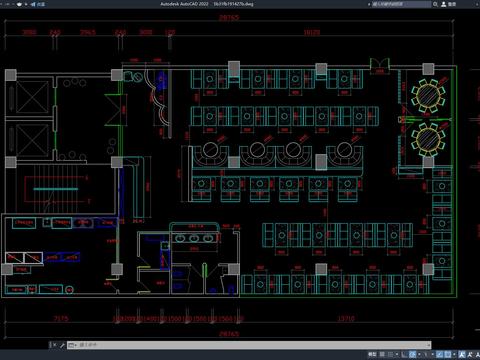The height and width of the screenshot is (360, 480).
Task: Open command line customization wrench icon
Action: [62, 345]
